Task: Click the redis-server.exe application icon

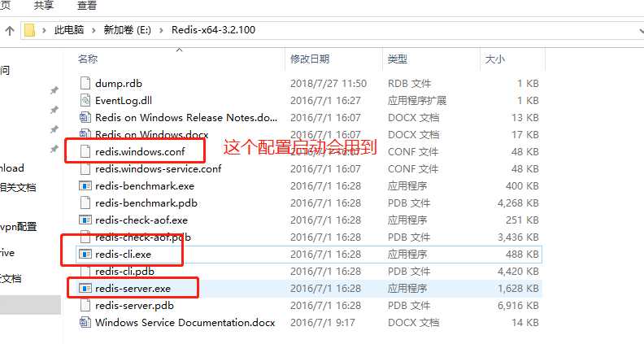Action: [85, 289]
